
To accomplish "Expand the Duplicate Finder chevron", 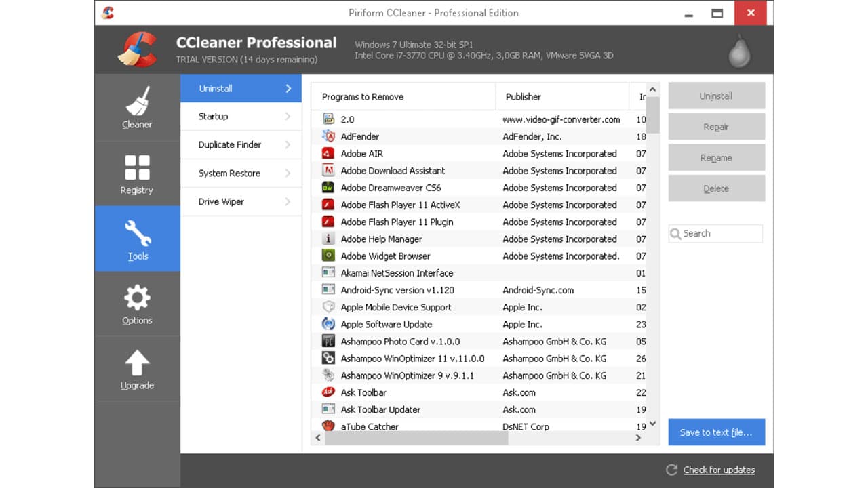I will click(289, 144).
